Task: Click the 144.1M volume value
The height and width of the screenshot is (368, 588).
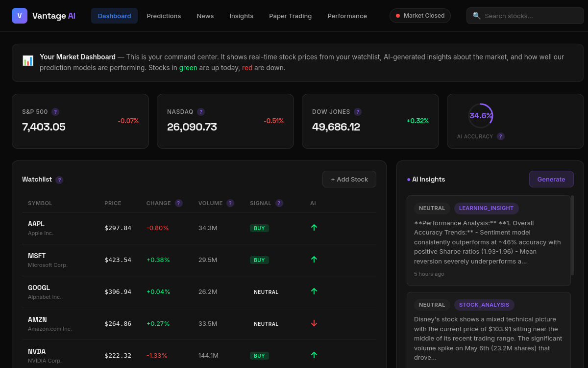Action: [208, 356]
